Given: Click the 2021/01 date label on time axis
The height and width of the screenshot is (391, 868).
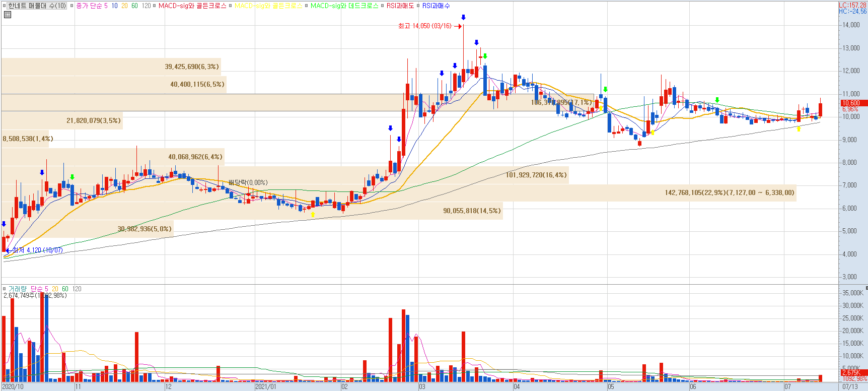Looking at the screenshot, I should click(265, 387).
